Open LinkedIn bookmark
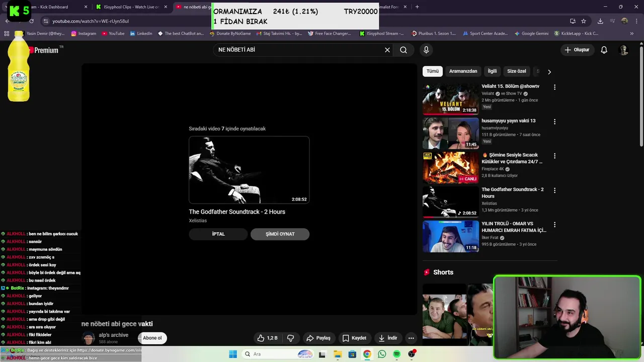The width and height of the screenshot is (644, 362). point(141,34)
